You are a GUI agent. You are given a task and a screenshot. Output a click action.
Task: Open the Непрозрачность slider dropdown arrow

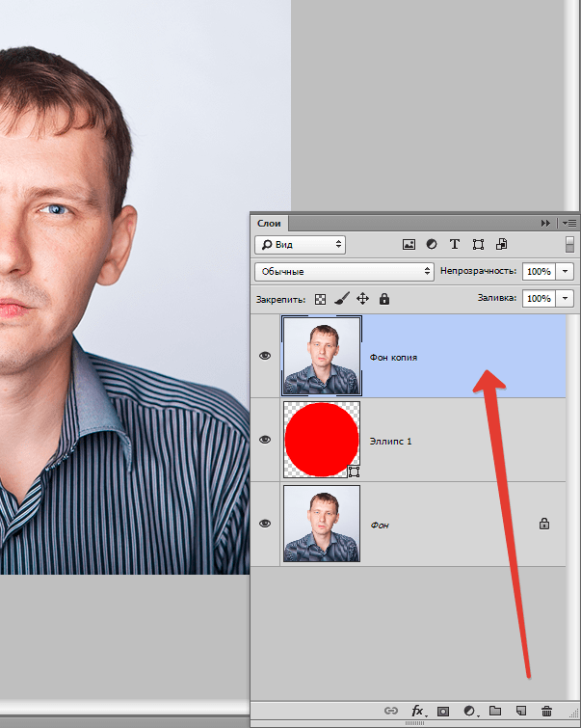pyautogui.click(x=566, y=272)
